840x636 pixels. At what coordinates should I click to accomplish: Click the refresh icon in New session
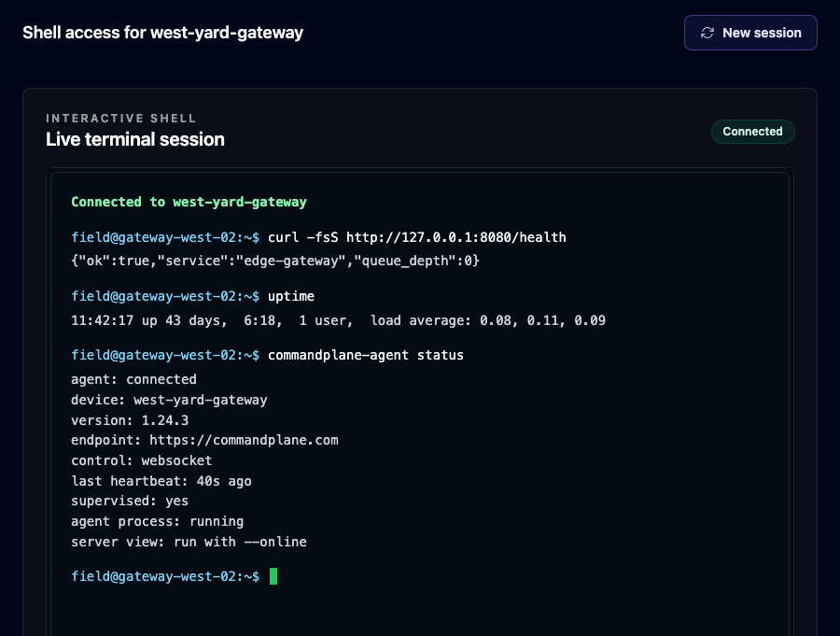pos(707,33)
